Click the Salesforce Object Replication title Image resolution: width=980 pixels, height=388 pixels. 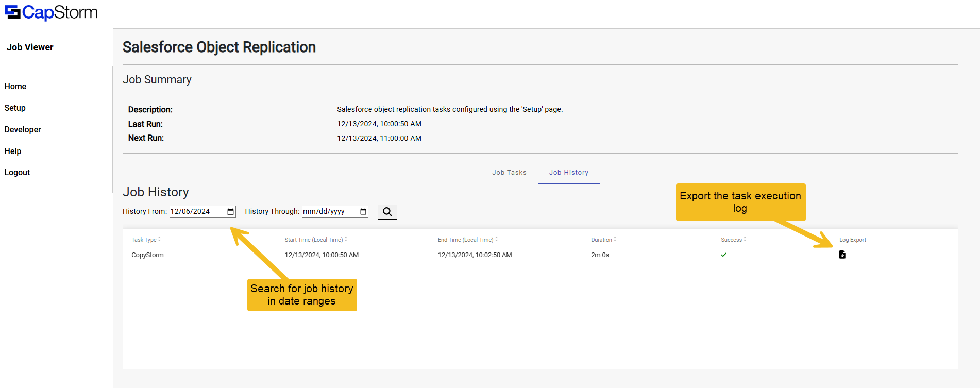pyautogui.click(x=219, y=47)
